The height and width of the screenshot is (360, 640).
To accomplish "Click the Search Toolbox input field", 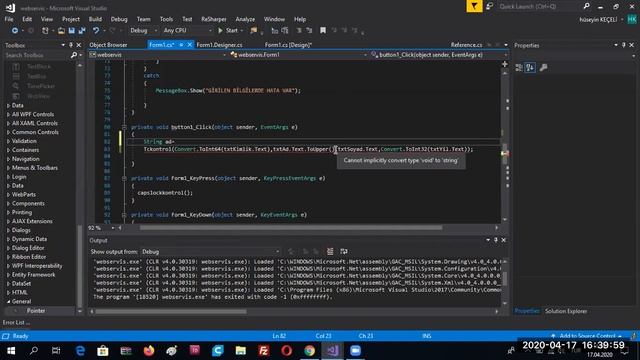I will pos(37,55).
